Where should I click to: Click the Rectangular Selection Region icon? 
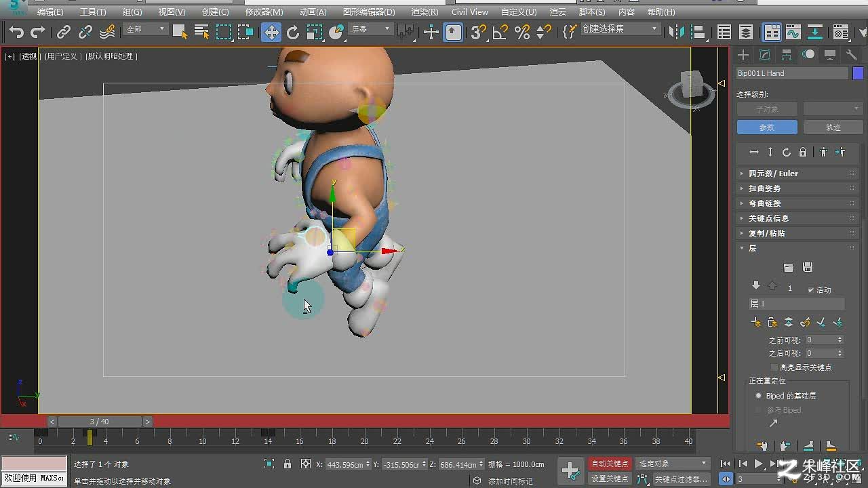(x=224, y=32)
